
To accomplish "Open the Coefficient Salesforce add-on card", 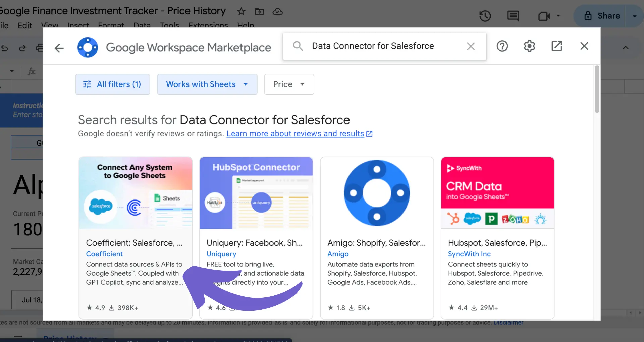I will (136, 237).
